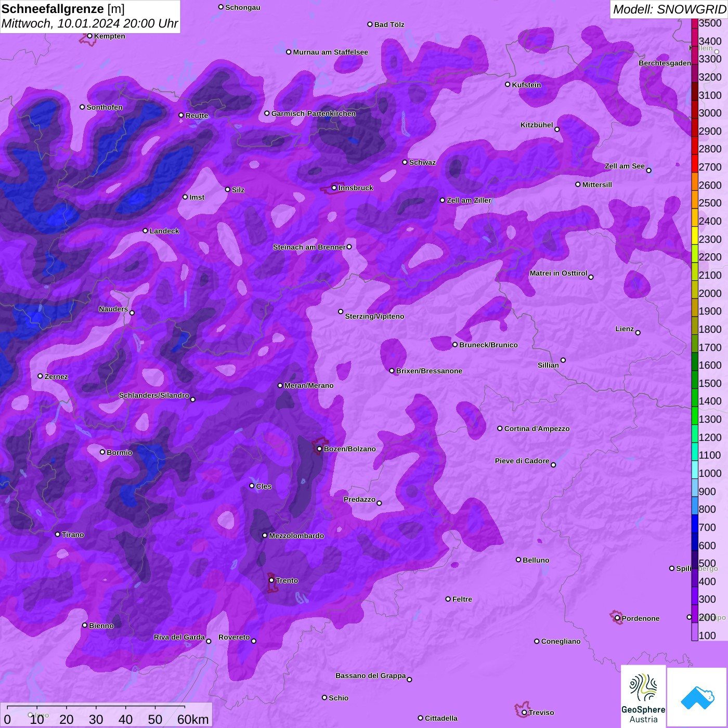
Task: Click the 'Zell am See' label
Action: [625, 166]
